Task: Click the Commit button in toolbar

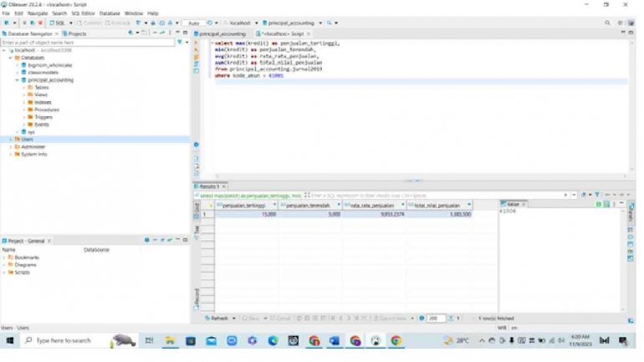Action: [x=89, y=23]
